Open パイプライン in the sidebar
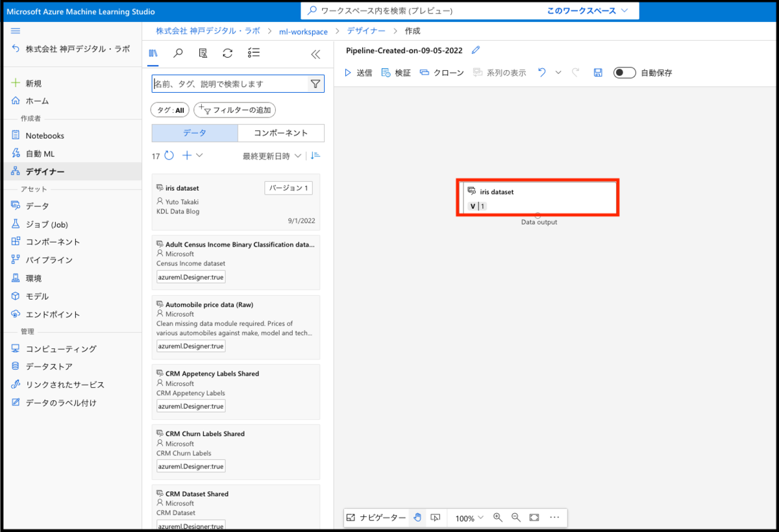The height and width of the screenshot is (532, 779). pyautogui.click(x=42, y=260)
